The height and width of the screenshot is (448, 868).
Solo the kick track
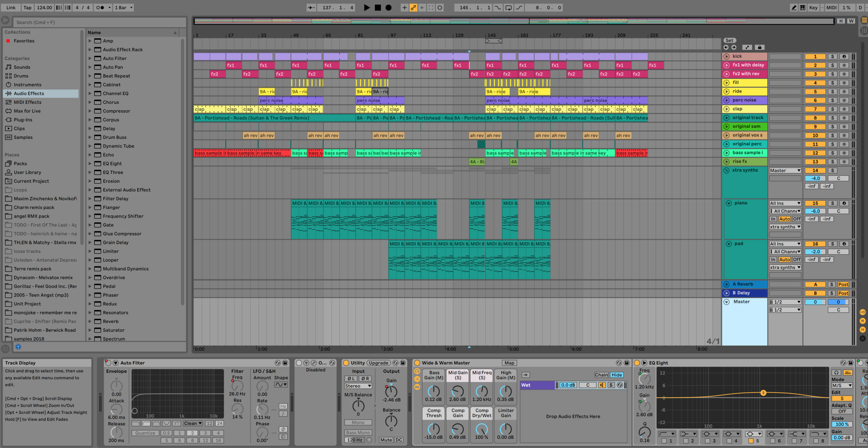pos(832,57)
